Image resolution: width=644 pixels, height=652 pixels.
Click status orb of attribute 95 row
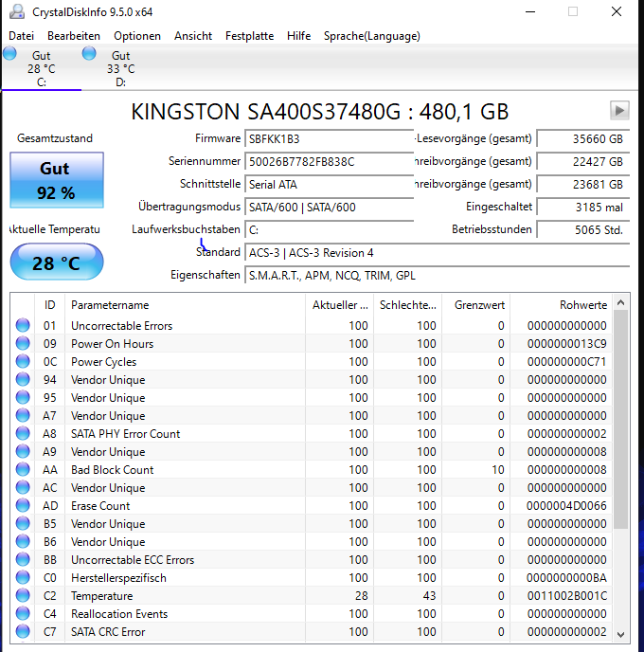[23, 397]
